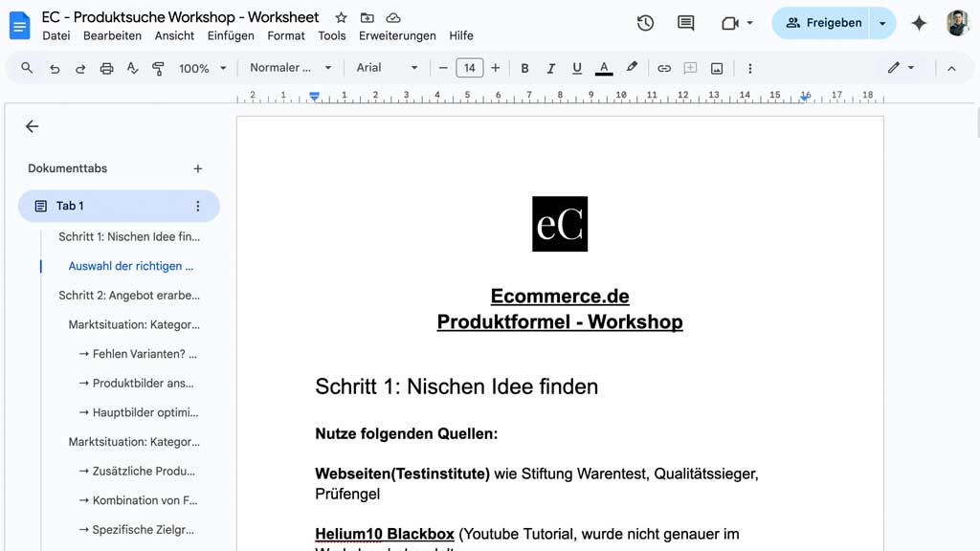This screenshot has height=551, width=980.
Task: Expand the Freigeben share options arrow
Action: pyautogui.click(x=882, y=23)
